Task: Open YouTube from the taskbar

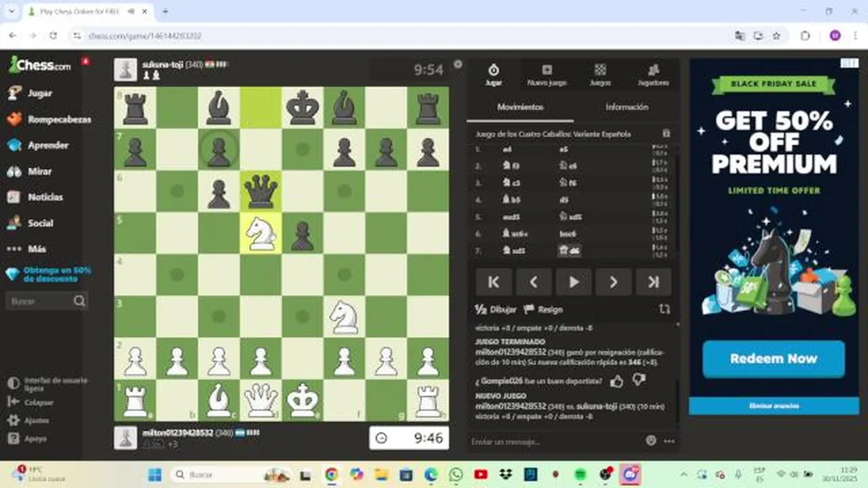Action: (x=481, y=474)
